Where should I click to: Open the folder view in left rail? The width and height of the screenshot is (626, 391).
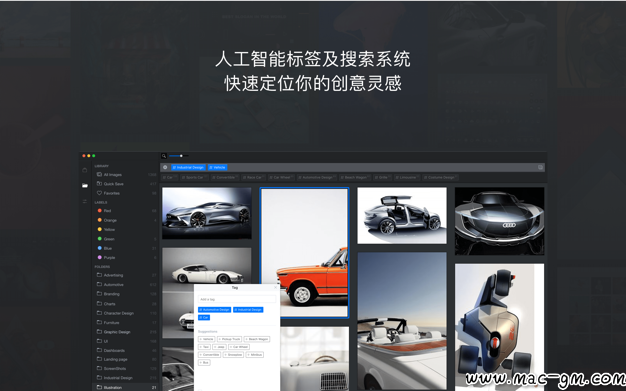[x=85, y=185]
